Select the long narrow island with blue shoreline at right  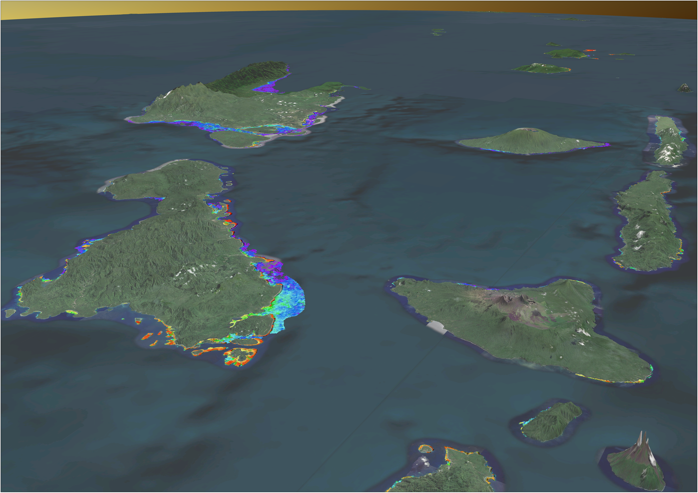[648, 222]
